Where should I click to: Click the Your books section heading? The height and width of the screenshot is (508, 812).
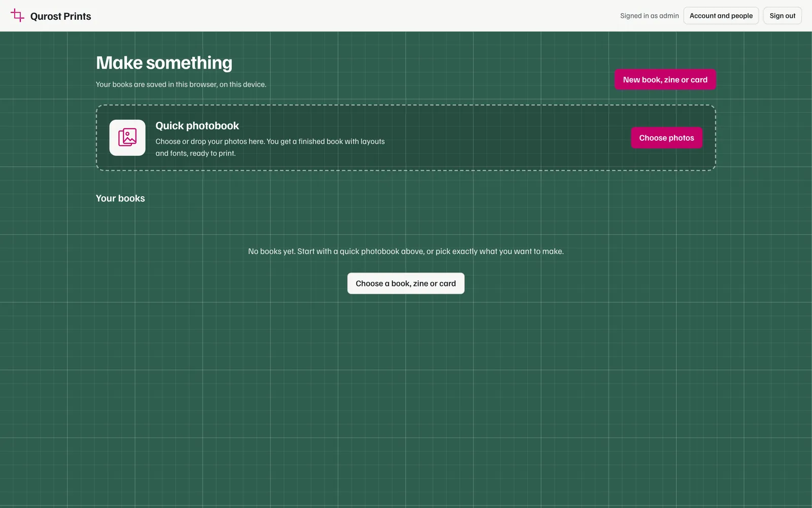[x=120, y=199]
